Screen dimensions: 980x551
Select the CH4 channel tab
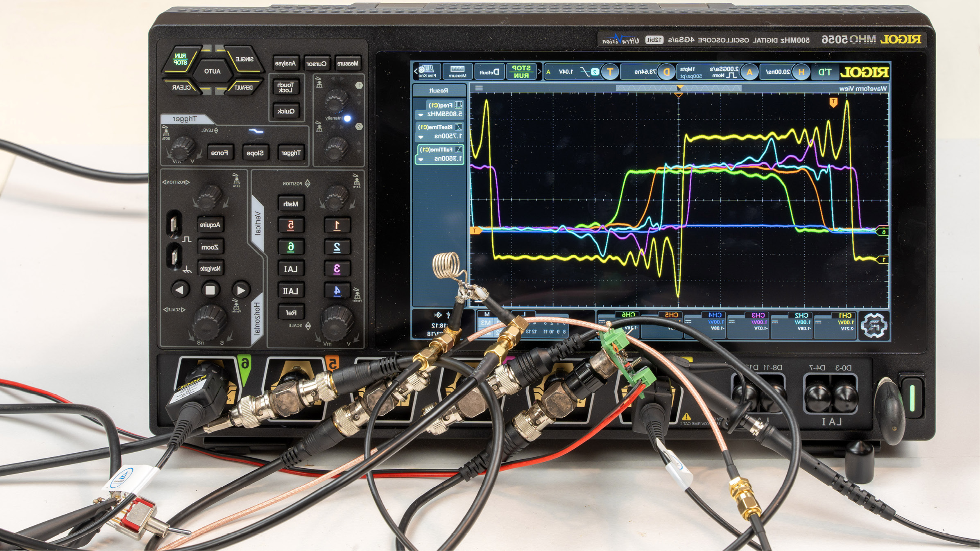tap(705, 325)
